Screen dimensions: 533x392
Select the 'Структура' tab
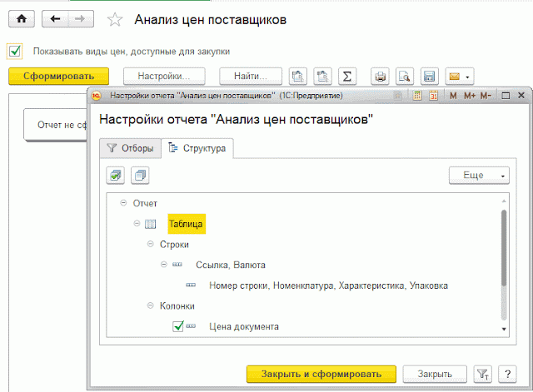point(198,148)
